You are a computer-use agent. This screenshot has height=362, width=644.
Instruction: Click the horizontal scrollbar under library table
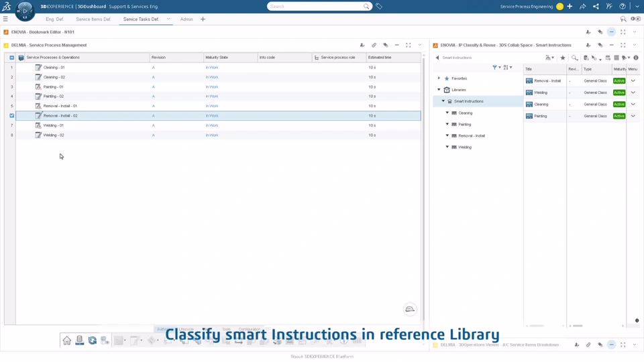coord(578,326)
